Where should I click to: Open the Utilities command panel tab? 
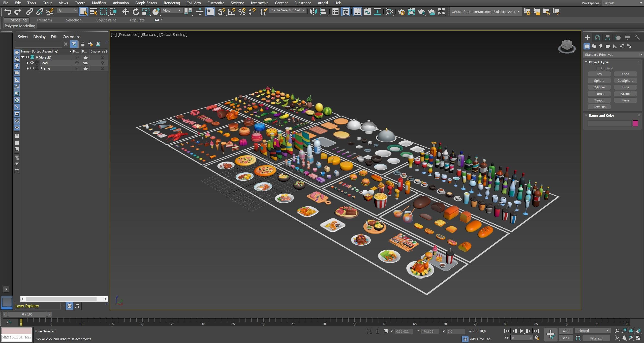coord(638,38)
